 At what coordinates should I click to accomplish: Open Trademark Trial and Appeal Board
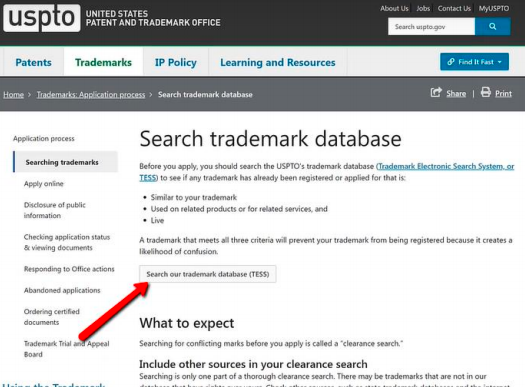(x=67, y=349)
